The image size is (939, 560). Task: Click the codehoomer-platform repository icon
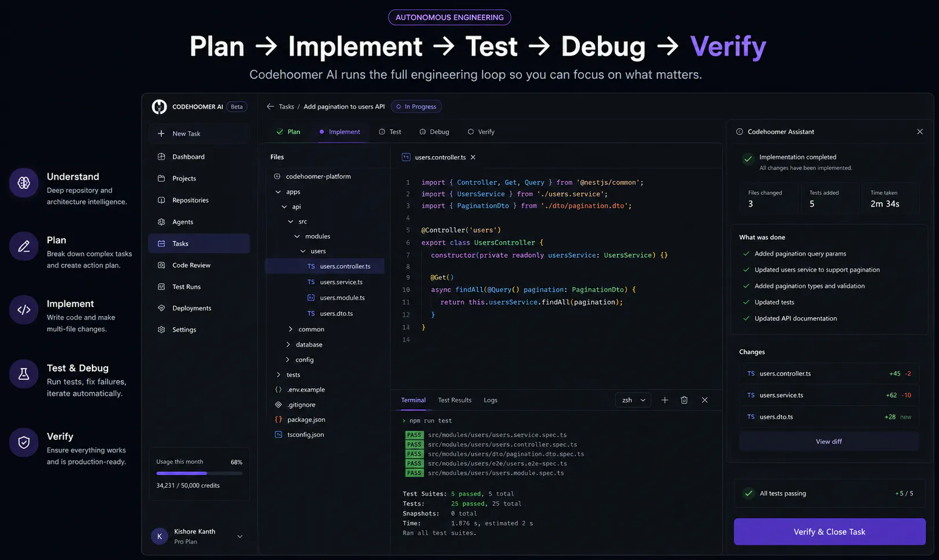point(277,176)
